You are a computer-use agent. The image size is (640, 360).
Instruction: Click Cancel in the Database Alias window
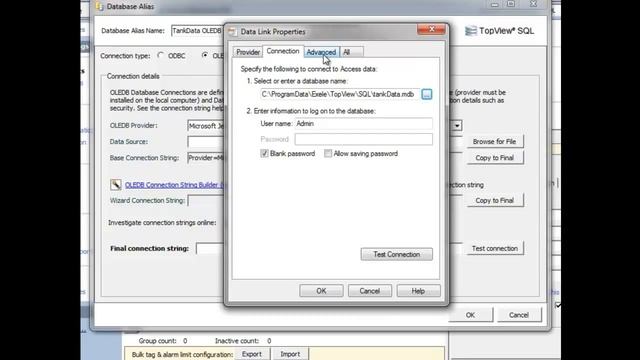click(519, 315)
